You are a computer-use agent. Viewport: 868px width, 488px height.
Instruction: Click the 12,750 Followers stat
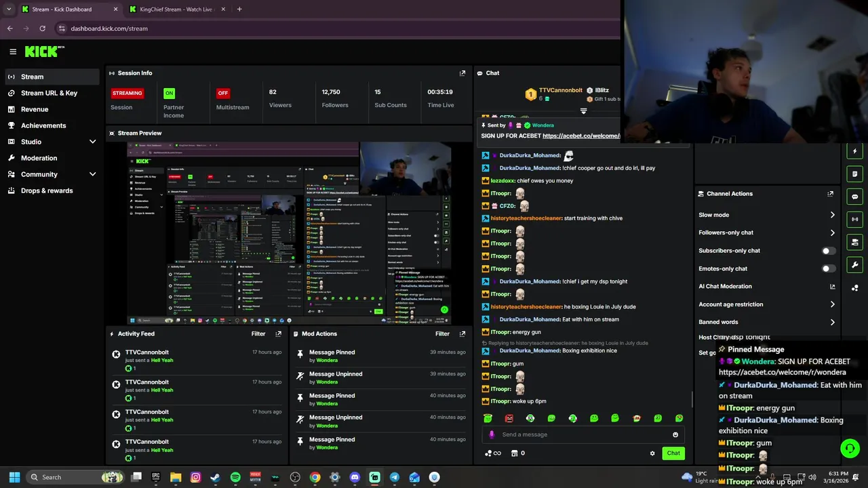click(x=335, y=98)
